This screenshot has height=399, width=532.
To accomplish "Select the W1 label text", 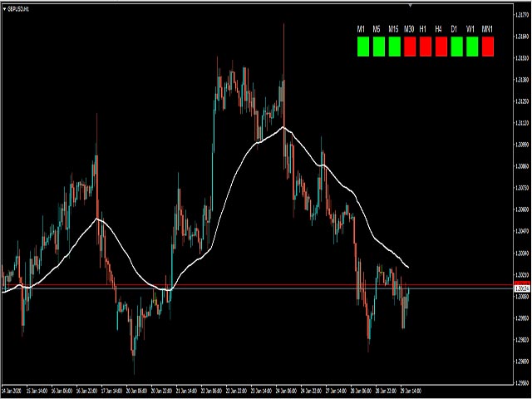I will [x=470, y=29].
